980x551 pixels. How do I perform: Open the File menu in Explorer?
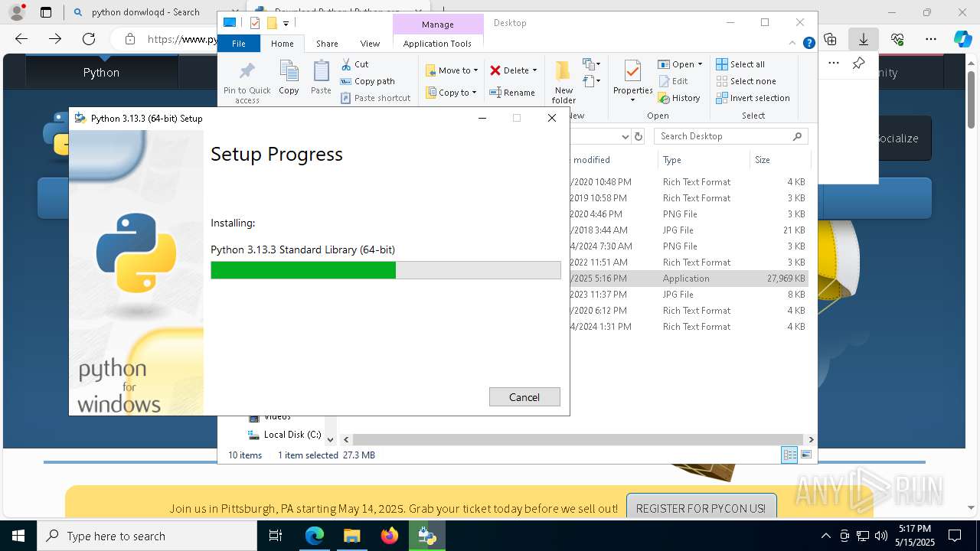coord(239,44)
